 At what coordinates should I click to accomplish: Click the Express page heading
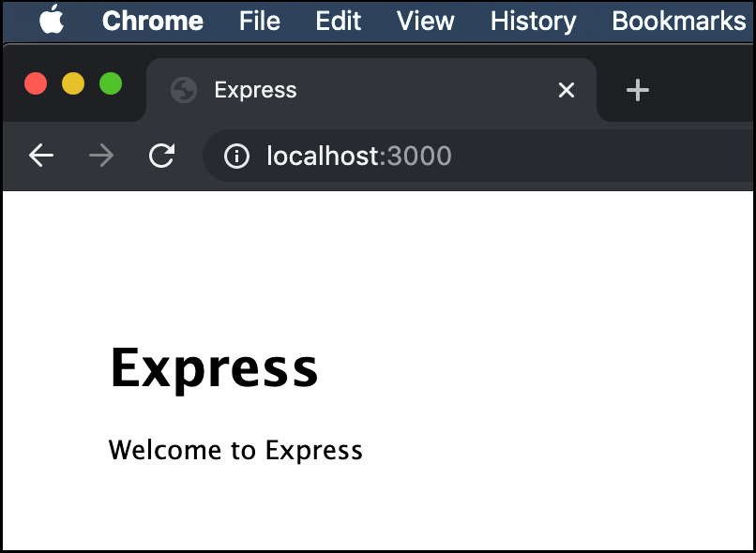tap(214, 367)
